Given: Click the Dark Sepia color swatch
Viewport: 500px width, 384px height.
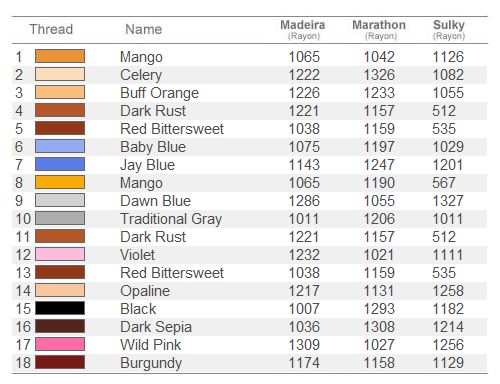Looking at the screenshot, I should point(60,326).
